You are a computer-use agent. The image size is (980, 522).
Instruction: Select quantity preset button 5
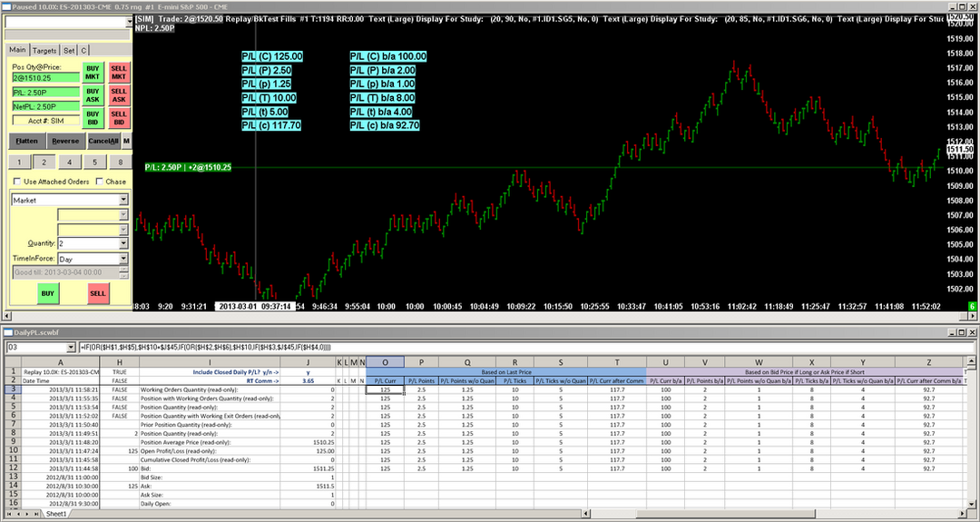[93, 162]
